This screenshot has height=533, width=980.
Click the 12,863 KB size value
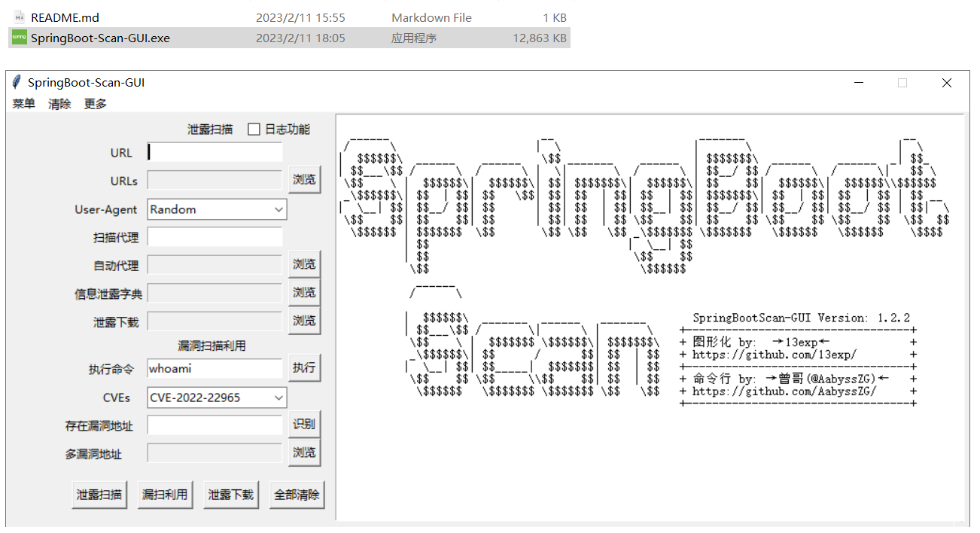point(540,38)
